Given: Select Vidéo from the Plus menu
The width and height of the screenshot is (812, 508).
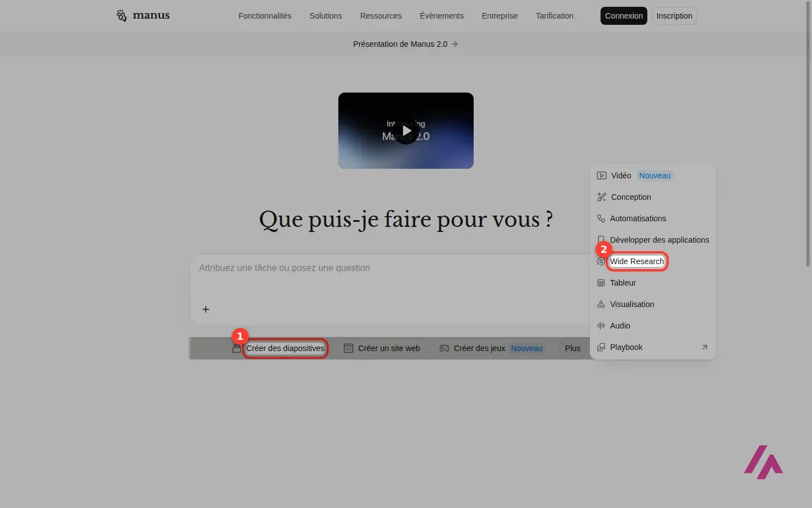Looking at the screenshot, I should (x=653, y=176).
